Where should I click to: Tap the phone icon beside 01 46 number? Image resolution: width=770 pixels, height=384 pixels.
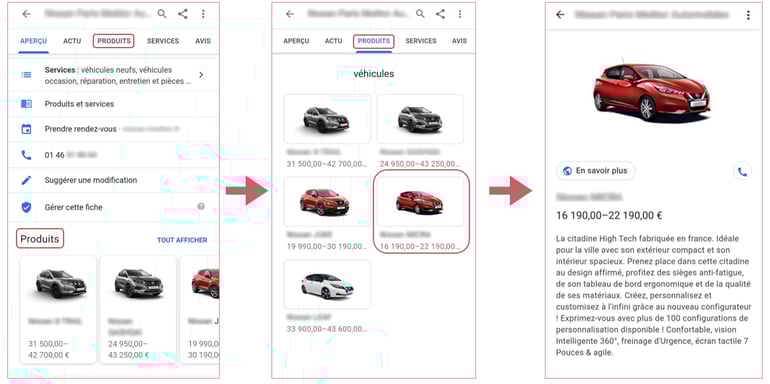click(x=26, y=155)
